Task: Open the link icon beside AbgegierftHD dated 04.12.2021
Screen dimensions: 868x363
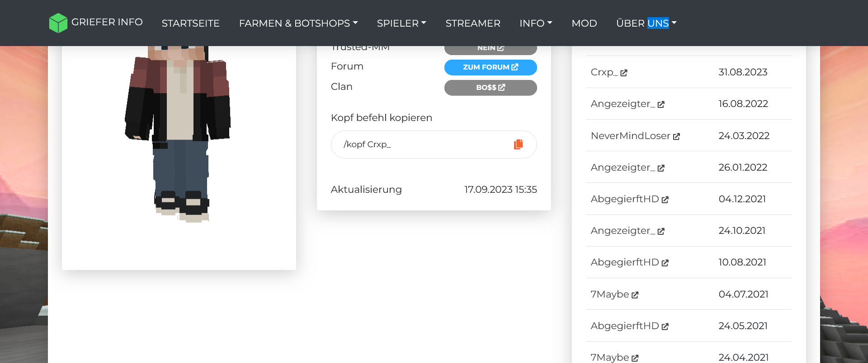Action: pos(665,200)
